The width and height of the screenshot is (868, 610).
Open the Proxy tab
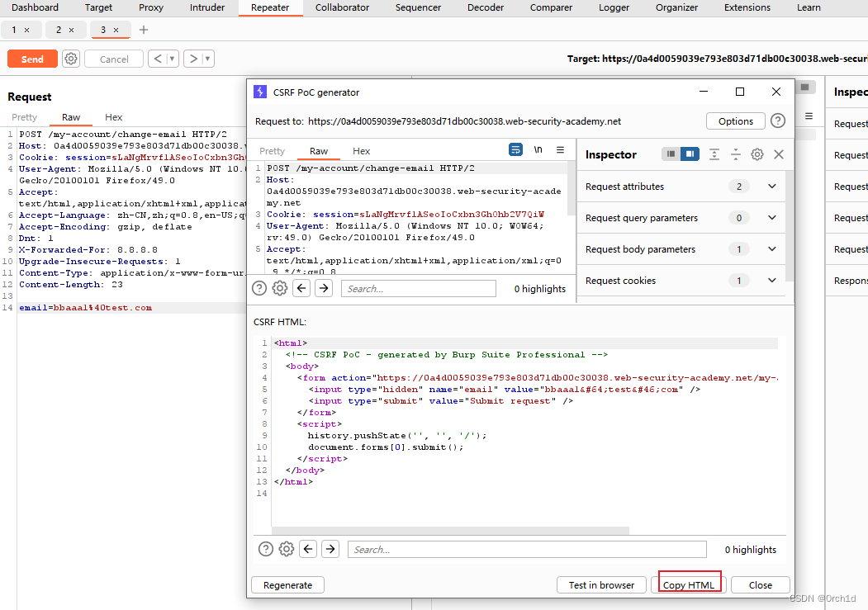pyautogui.click(x=151, y=7)
